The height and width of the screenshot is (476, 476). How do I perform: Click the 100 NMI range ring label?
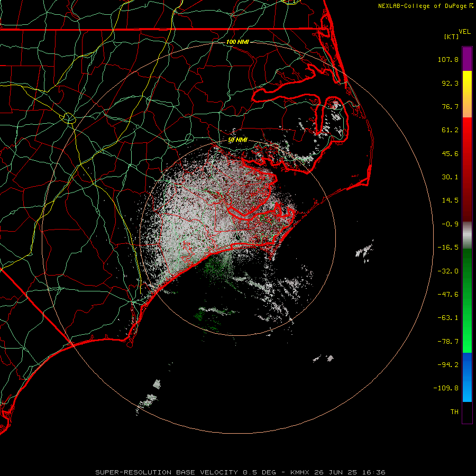[237, 42]
